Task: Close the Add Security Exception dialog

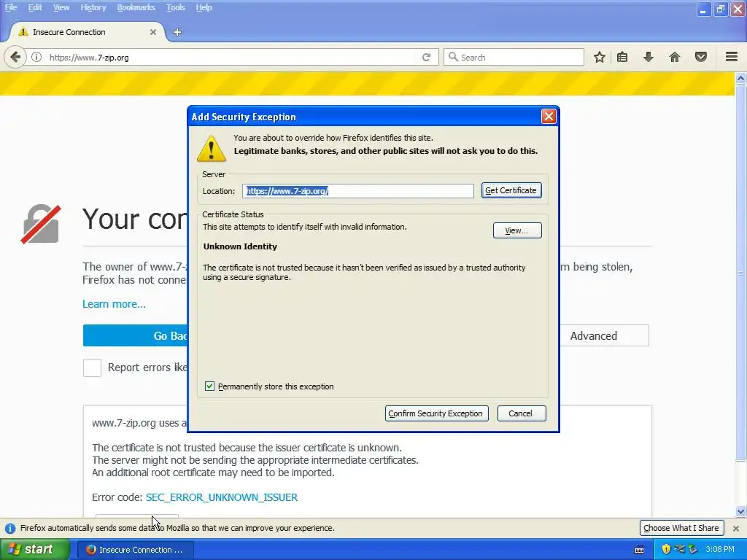Action: [549, 116]
